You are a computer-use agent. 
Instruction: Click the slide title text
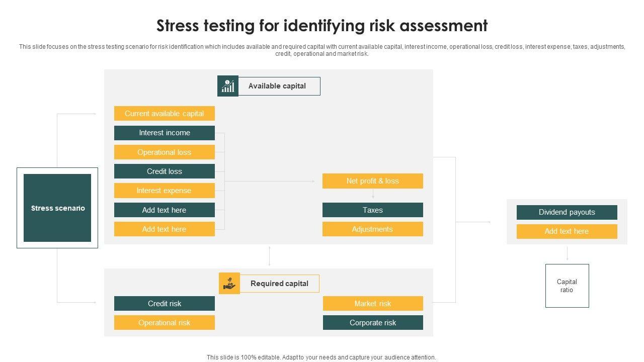[322, 25]
